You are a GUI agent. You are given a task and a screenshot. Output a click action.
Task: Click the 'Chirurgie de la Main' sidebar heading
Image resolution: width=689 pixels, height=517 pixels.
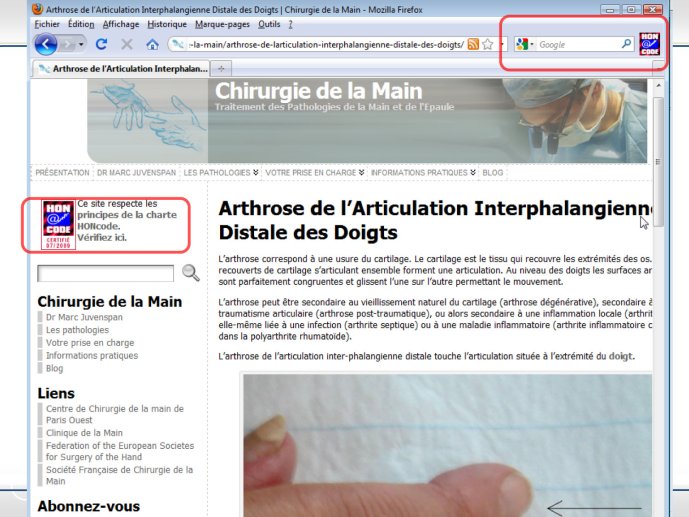[x=109, y=302]
